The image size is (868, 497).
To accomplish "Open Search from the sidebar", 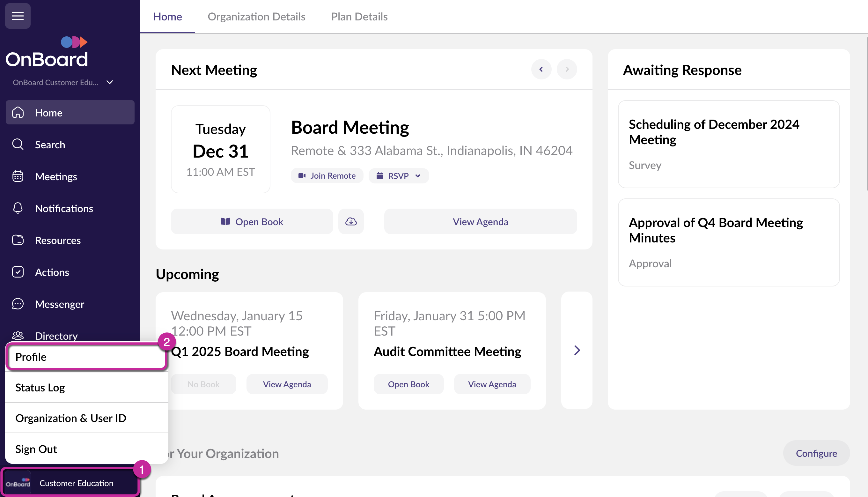I will point(50,145).
